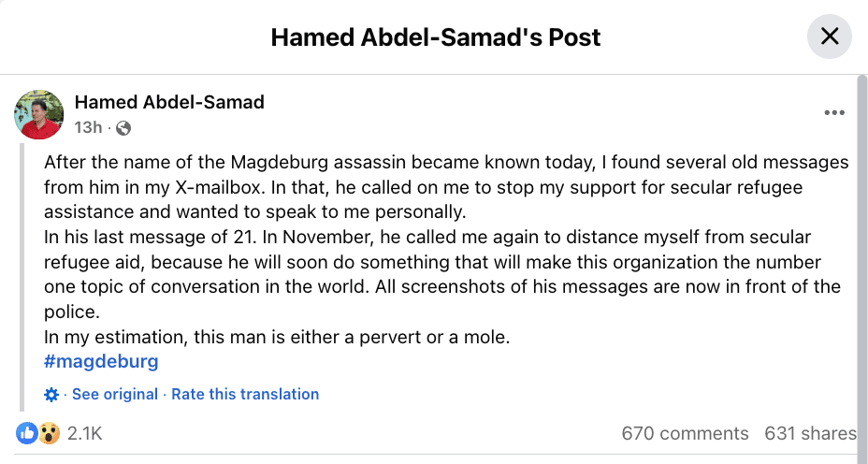Image resolution: width=868 pixels, height=464 pixels.
Task: Follow the #magdeburg hashtag
Action: tap(101, 361)
